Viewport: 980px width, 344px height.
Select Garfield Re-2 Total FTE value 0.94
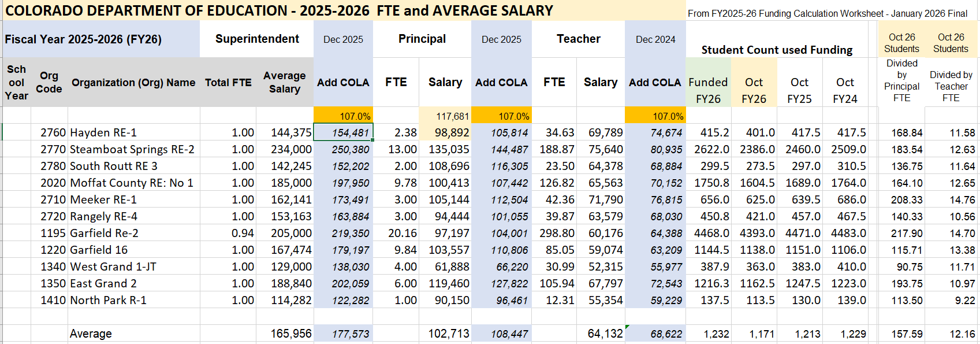coord(228,233)
